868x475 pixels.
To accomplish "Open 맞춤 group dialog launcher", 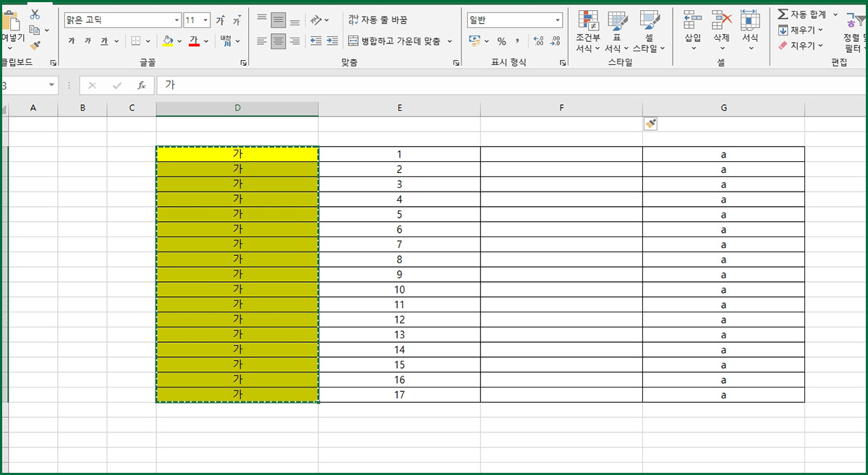I will point(456,64).
